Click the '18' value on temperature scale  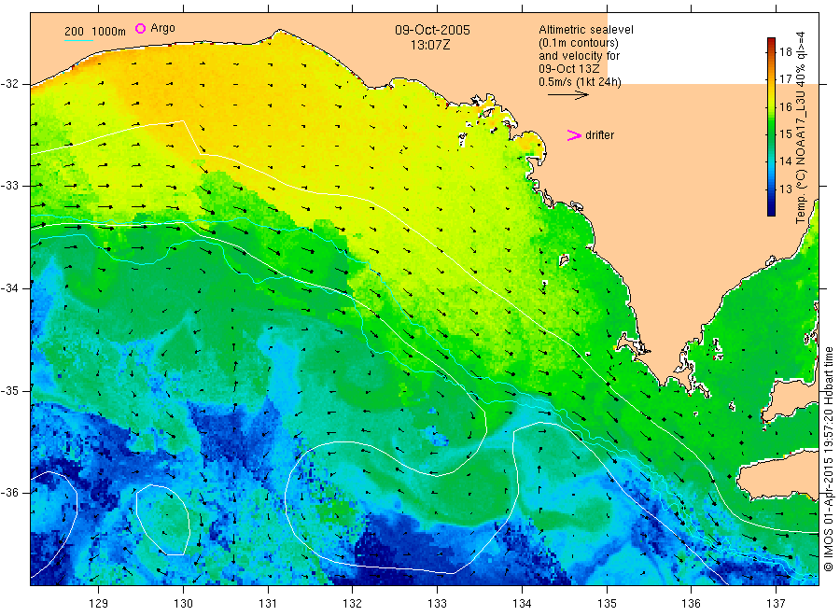pos(786,52)
